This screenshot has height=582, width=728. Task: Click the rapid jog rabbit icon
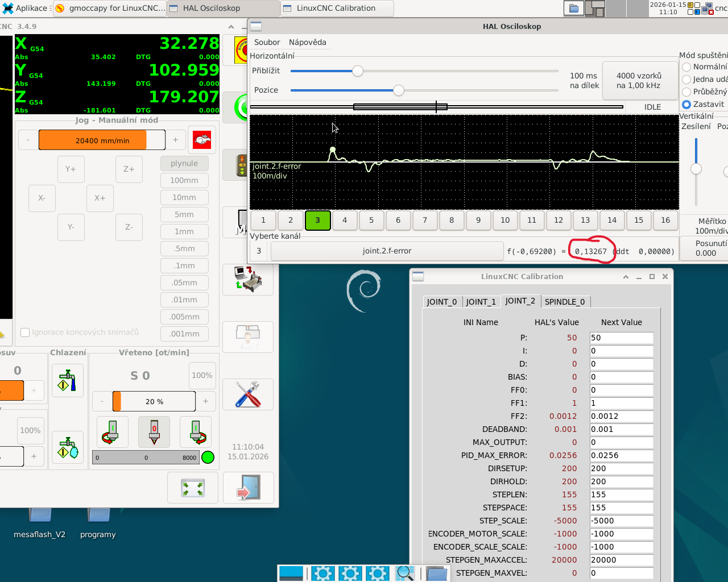pyautogui.click(x=202, y=140)
